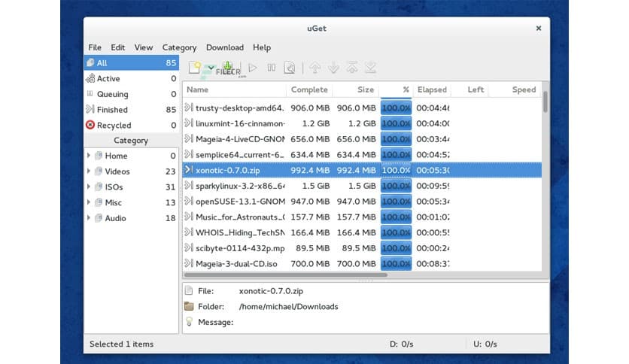
Task: Click the horizontal scrollbar of the download list
Action: click(286, 275)
